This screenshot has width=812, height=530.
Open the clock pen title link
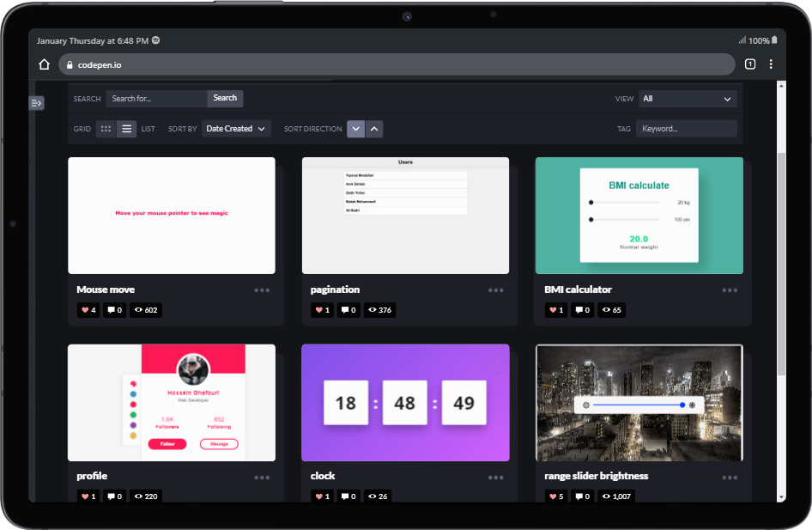click(323, 476)
